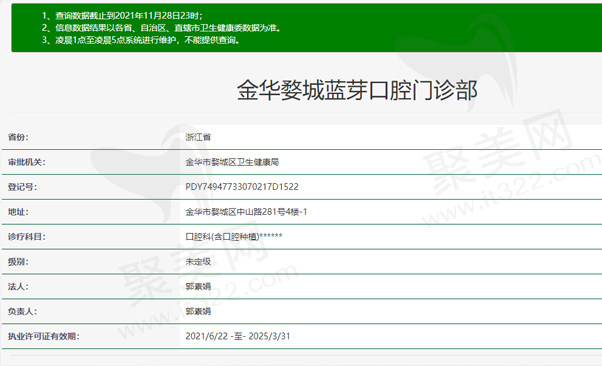Image resolution: width=602 pixels, height=366 pixels.
Task: Select 金华市婺城区卫生健康局 text
Action: click(x=232, y=162)
